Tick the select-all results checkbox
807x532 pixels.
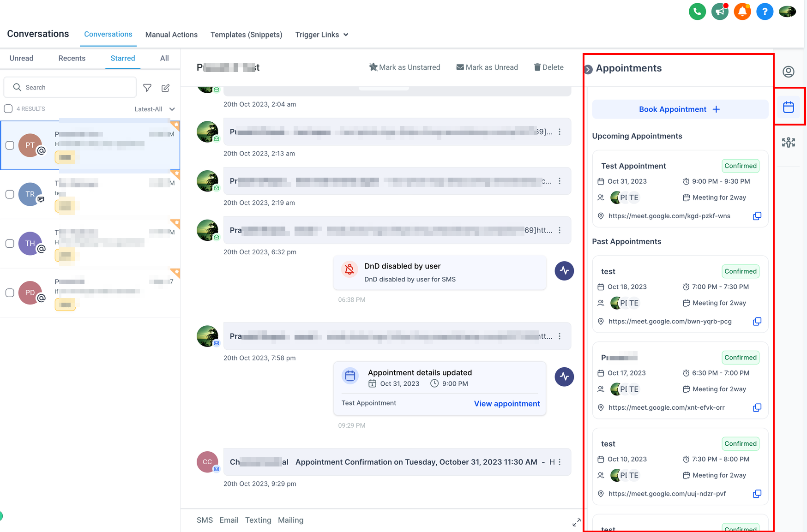tap(8, 109)
